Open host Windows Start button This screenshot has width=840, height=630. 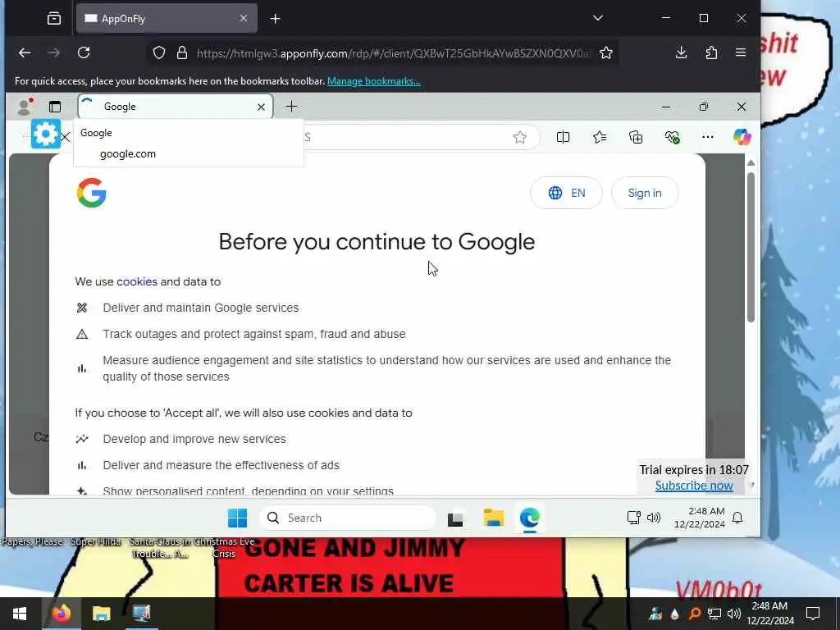pyautogui.click(x=20, y=614)
